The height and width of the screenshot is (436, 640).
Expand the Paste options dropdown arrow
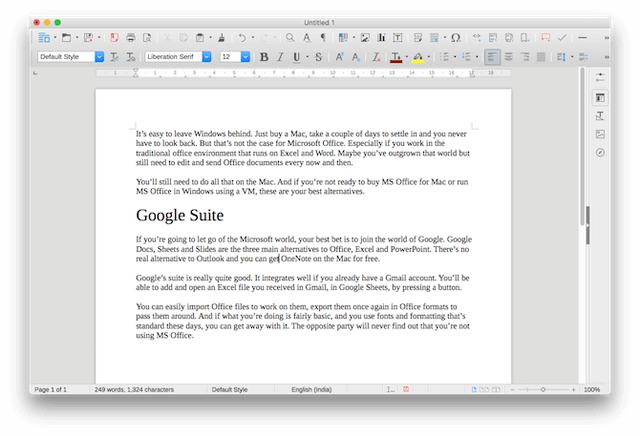(x=210, y=38)
